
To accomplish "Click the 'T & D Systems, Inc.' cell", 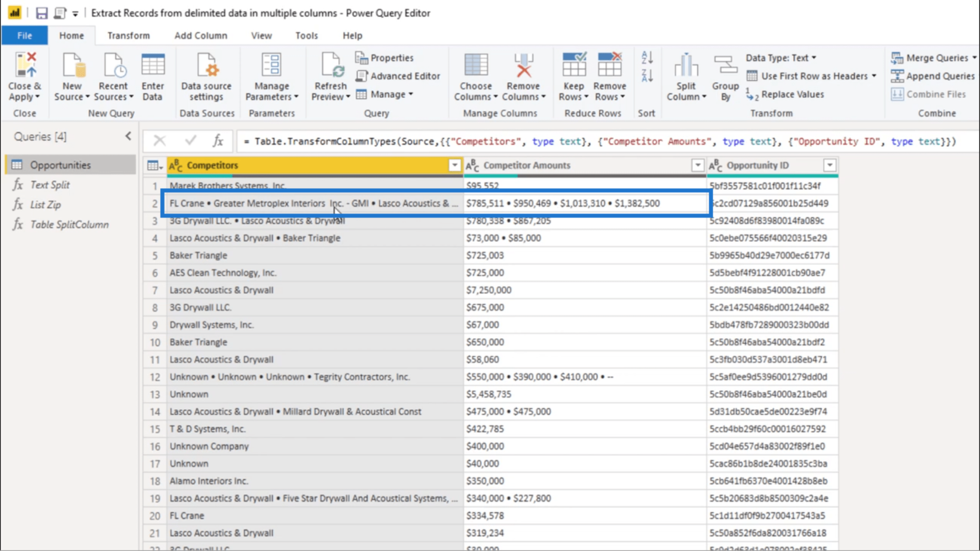I will (x=315, y=429).
